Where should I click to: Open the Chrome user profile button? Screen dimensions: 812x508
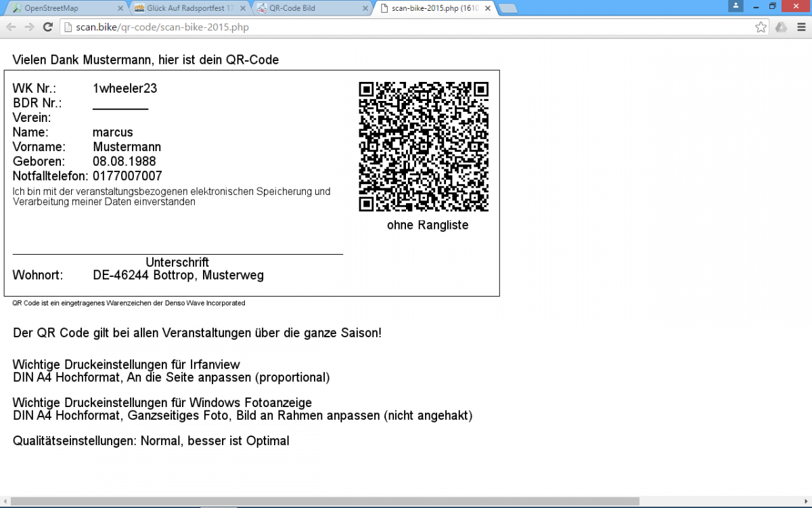[x=736, y=5]
